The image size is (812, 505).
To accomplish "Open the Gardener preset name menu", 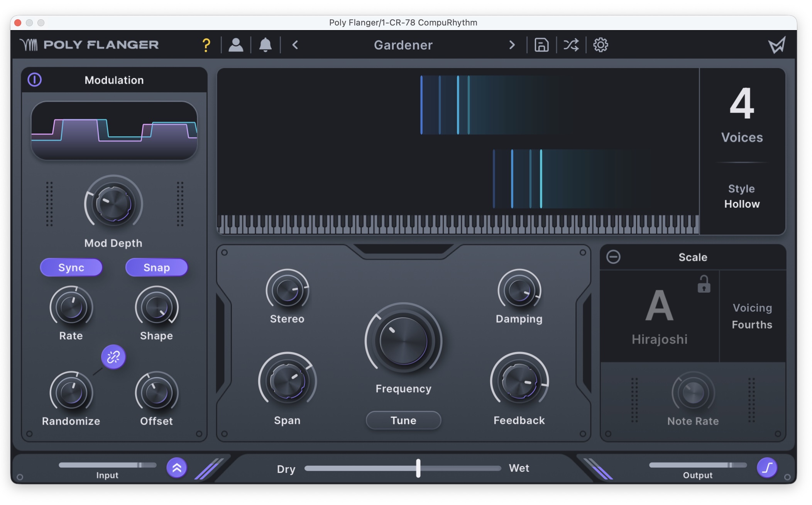I will tap(403, 45).
